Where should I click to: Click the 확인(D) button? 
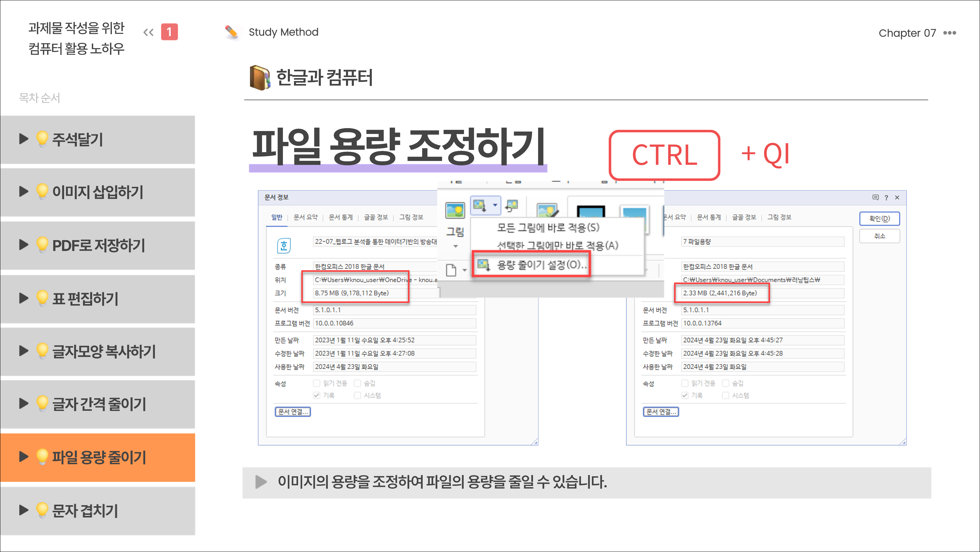880,218
